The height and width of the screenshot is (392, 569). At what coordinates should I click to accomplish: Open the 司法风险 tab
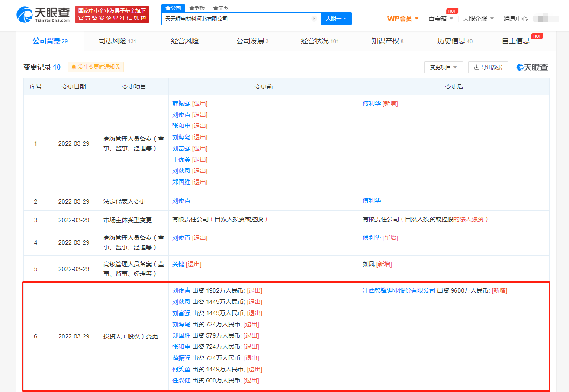tap(117, 41)
